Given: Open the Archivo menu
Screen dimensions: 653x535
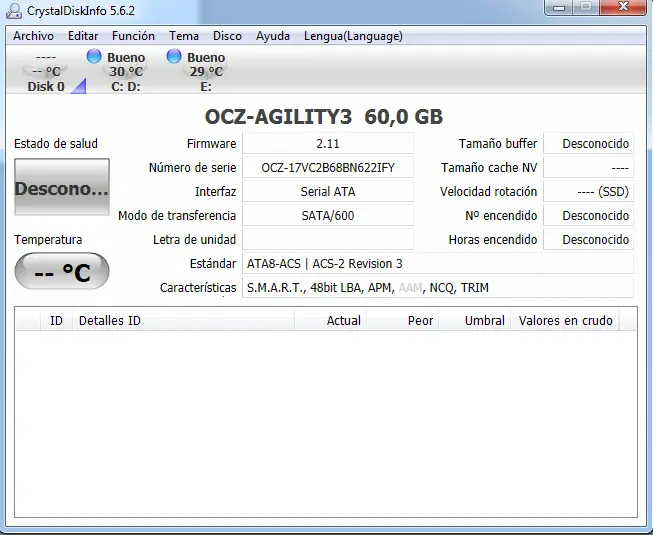Looking at the screenshot, I should tap(33, 36).
